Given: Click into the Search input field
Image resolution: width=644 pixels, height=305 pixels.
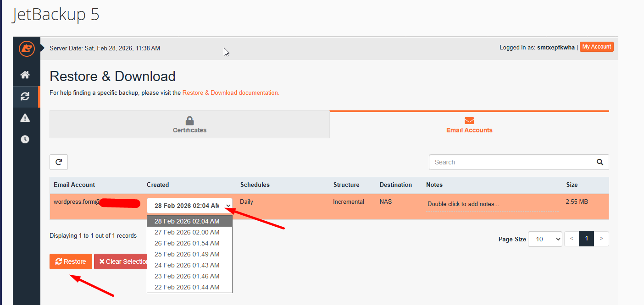Looking at the screenshot, I should (510, 162).
